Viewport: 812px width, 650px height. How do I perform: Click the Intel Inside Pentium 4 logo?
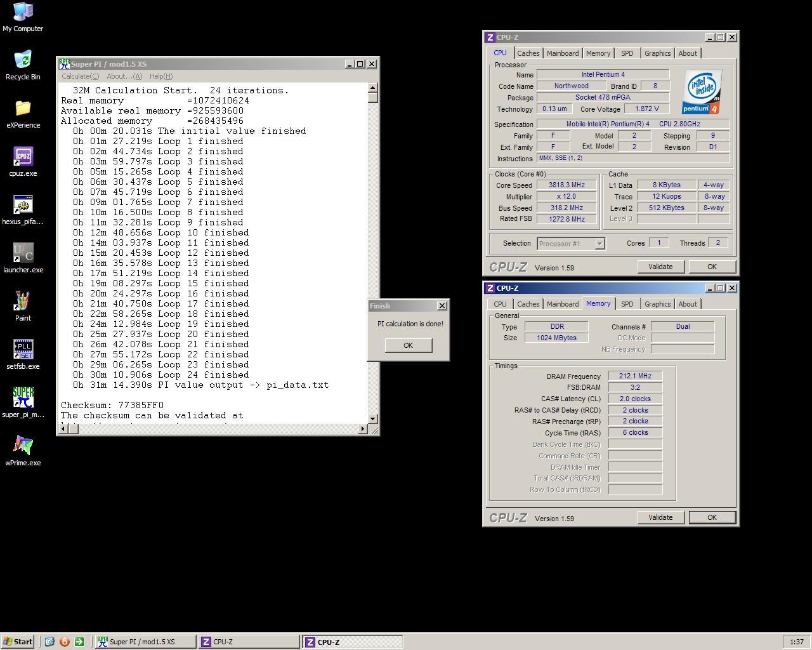coord(702,91)
